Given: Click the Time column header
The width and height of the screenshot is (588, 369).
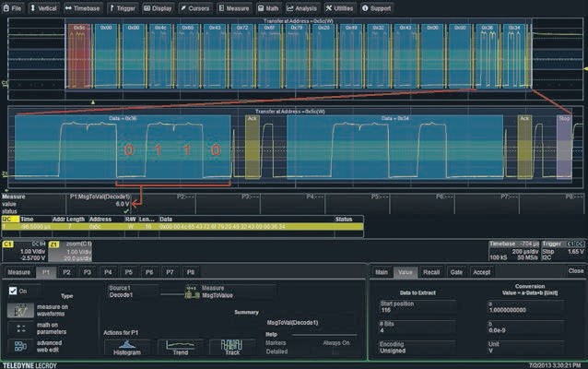Looking at the screenshot, I should (x=27, y=220).
